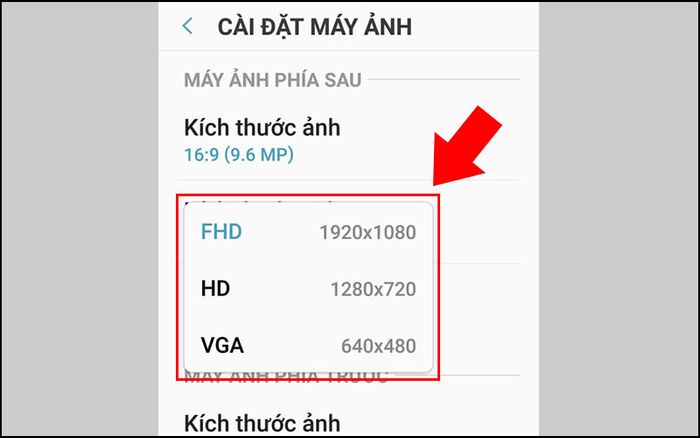Screen dimensions: 700x438
Task: Click the MÁY ẢNH PHÍA SAU section header
Action: pos(272,80)
